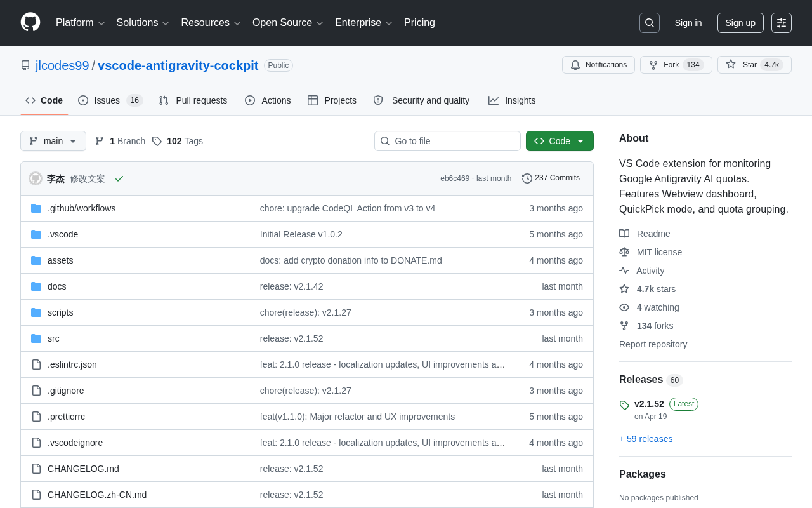812x508 pixels.
Task: Click the MIT license scale icon
Action: click(624, 252)
